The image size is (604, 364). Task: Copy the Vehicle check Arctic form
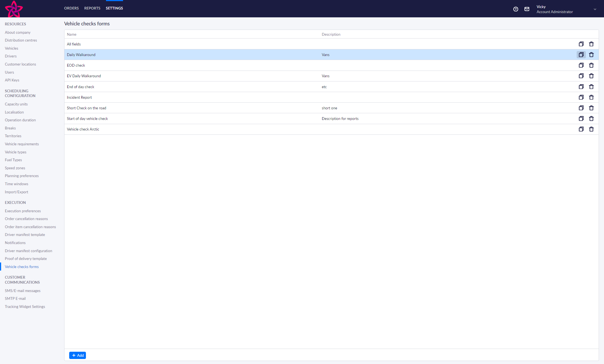point(581,129)
